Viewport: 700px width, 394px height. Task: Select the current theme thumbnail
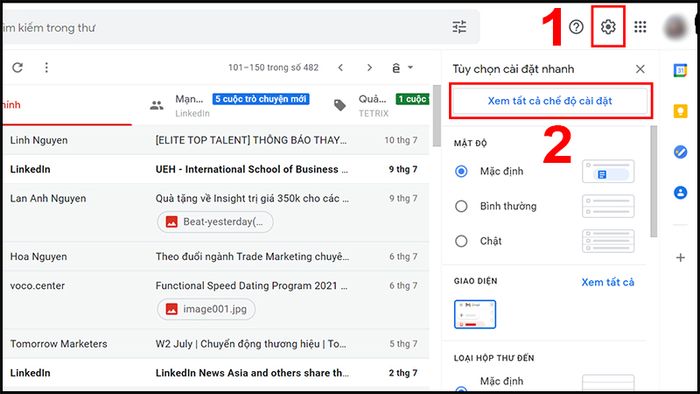point(475,314)
